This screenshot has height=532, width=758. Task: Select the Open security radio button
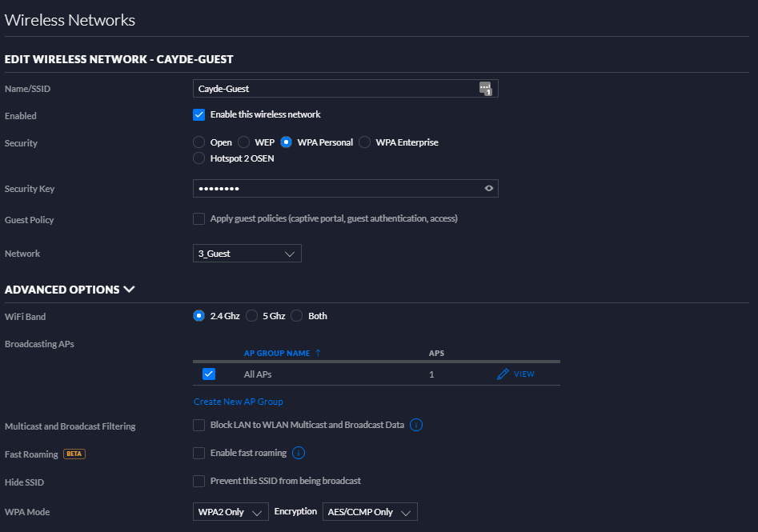pyautogui.click(x=199, y=142)
